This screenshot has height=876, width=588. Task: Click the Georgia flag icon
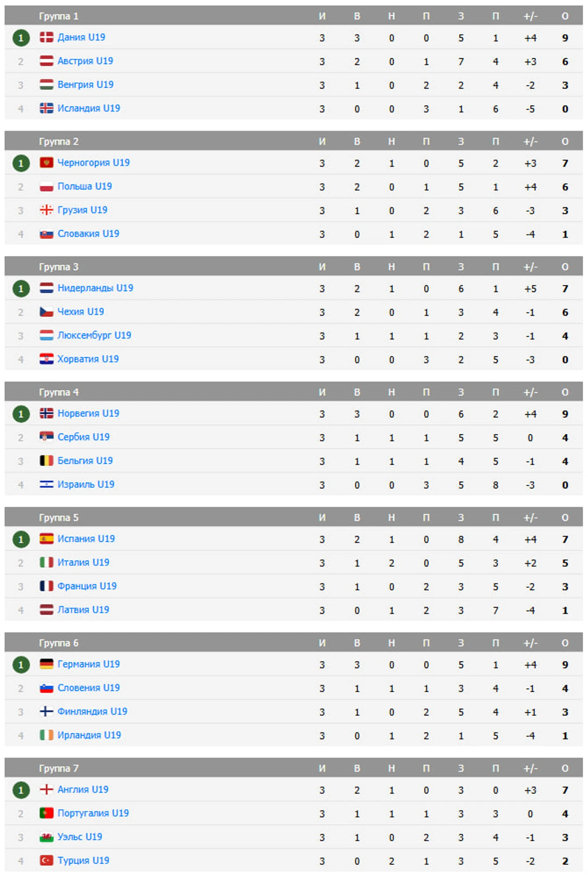(x=46, y=210)
